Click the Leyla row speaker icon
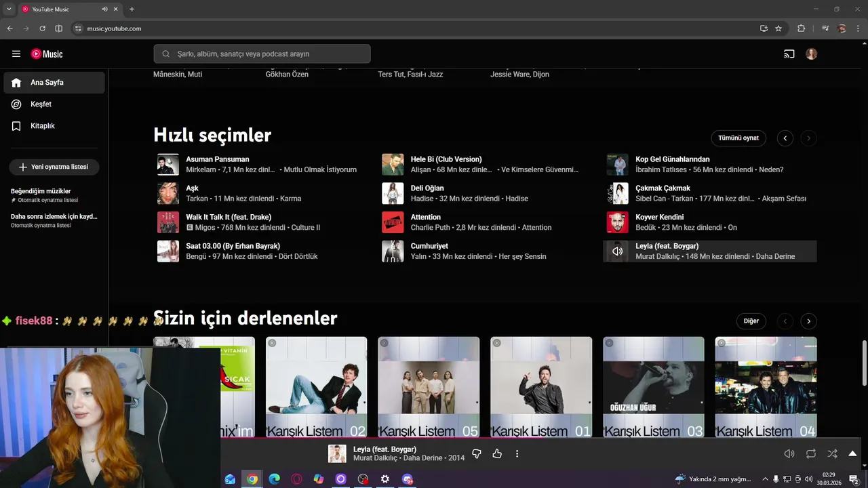The width and height of the screenshot is (868, 488). click(x=617, y=251)
